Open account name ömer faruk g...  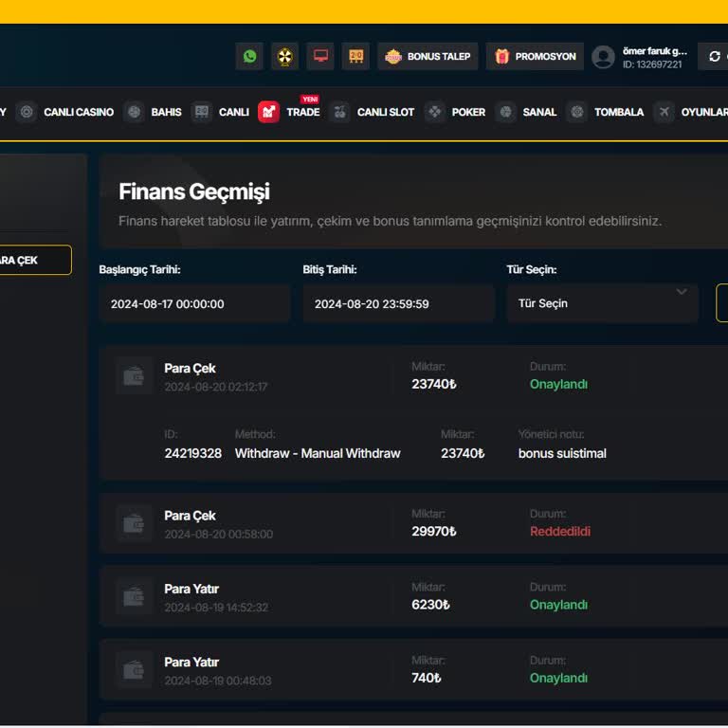tap(655, 50)
